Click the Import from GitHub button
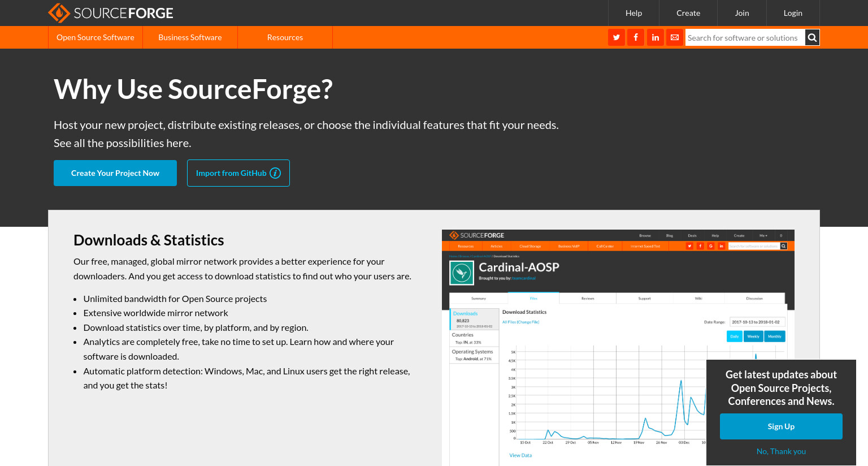 coord(238,173)
